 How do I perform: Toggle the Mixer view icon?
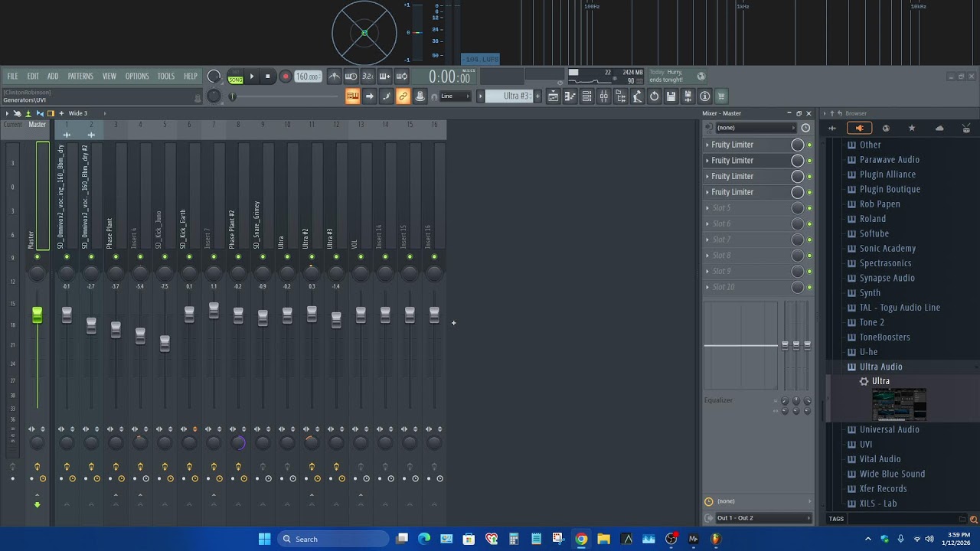pos(603,96)
